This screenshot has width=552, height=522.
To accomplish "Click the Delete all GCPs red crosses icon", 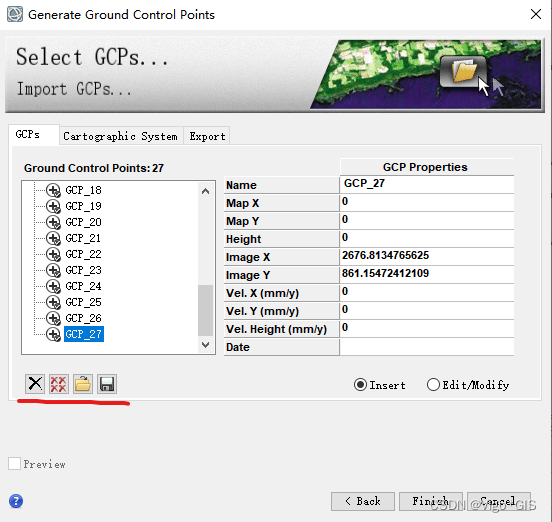I will tap(59, 384).
